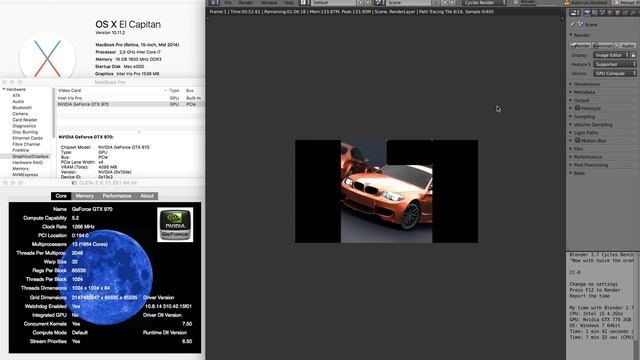
Task: Switch to the About tab in CUDA-Z
Action: pyautogui.click(x=147, y=196)
